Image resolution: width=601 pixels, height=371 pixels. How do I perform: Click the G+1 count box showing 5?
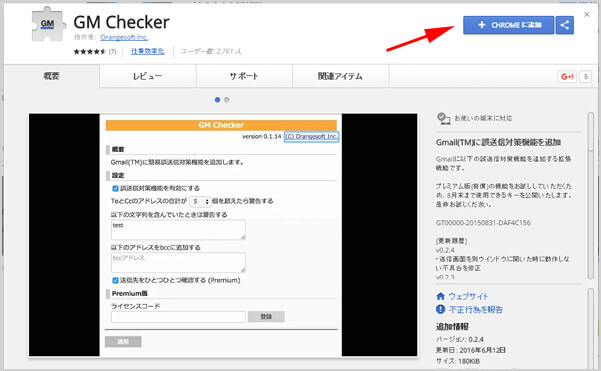coord(586,77)
